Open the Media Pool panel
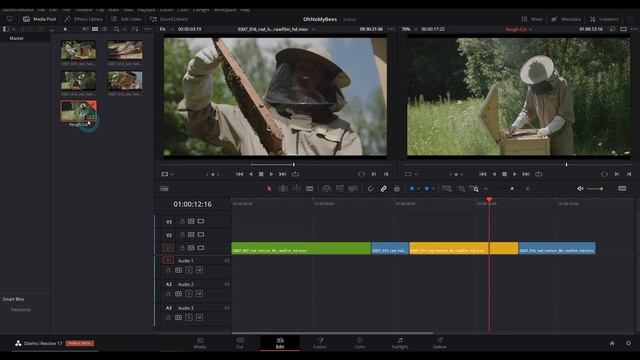This screenshot has width=640, height=360. coord(40,19)
